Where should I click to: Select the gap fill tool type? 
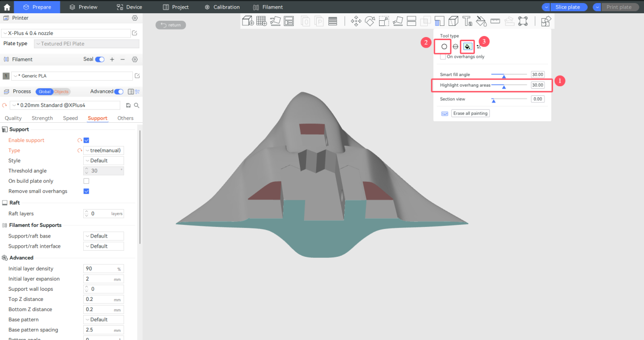[x=479, y=47]
